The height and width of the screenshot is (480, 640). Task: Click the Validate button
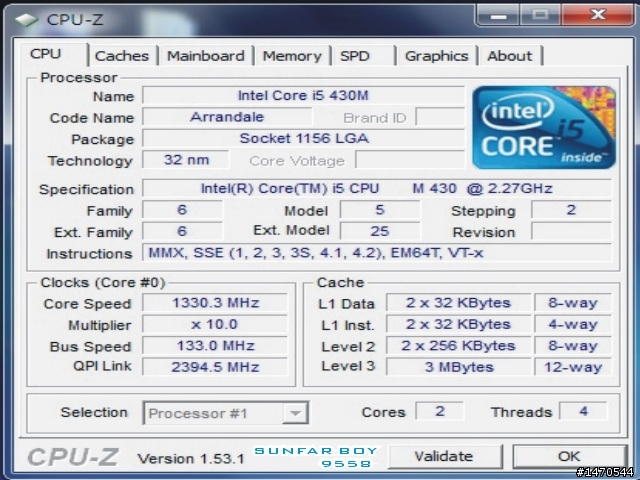tap(444, 456)
